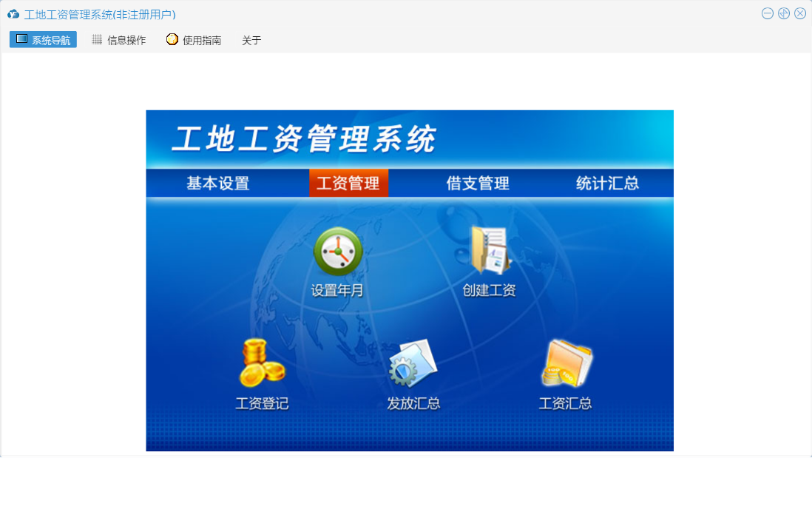Minimize the application window
Screen dimensions: 812x532
click(x=768, y=13)
